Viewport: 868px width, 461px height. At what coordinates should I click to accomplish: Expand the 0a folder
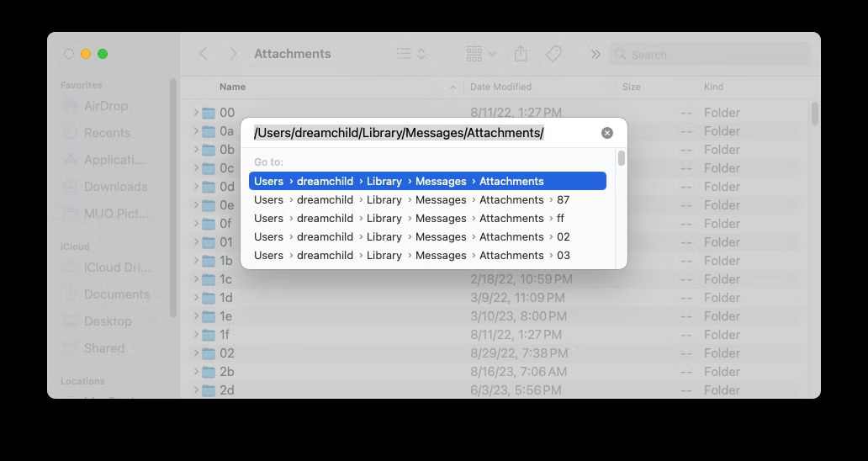(x=196, y=131)
